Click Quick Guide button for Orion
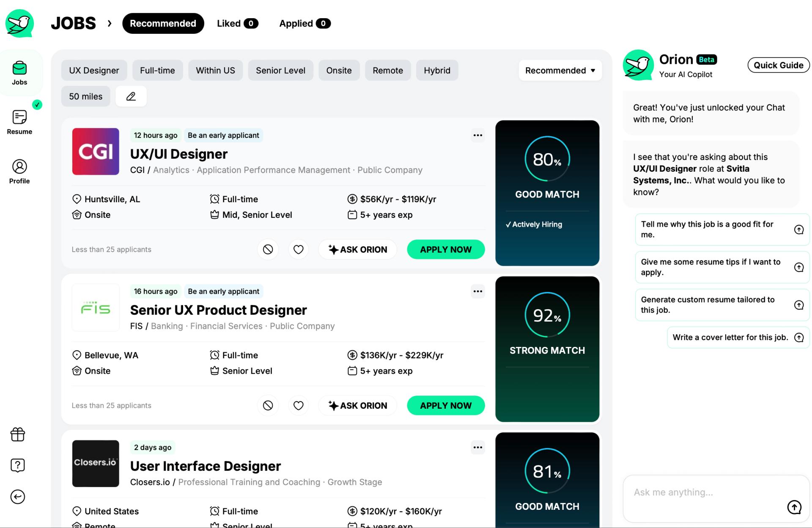 click(x=778, y=65)
